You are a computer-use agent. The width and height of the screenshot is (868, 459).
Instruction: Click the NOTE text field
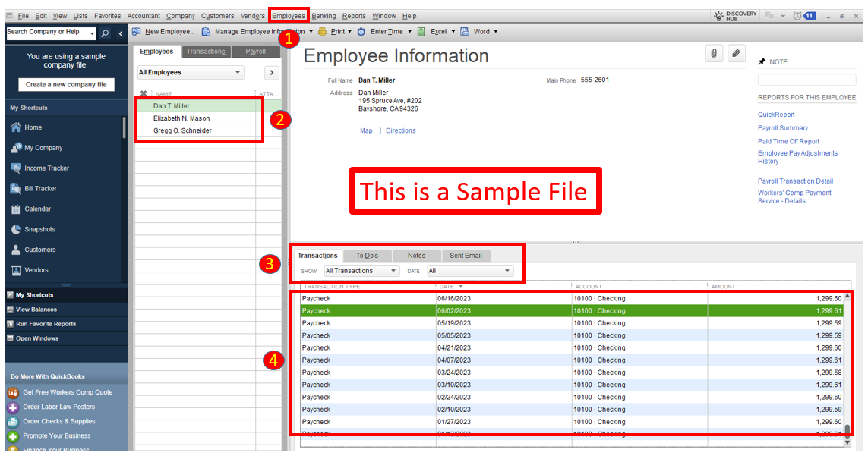806,80
